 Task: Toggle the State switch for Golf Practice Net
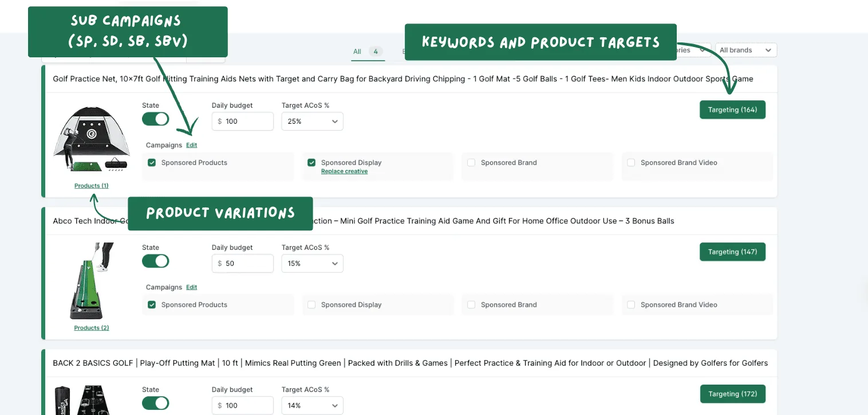point(155,119)
